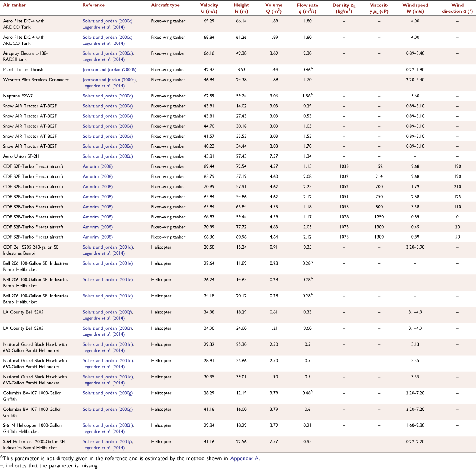Click the 'Wind speed W (m/s)' column header
This screenshot has height=469, width=476.
(415, 8)
